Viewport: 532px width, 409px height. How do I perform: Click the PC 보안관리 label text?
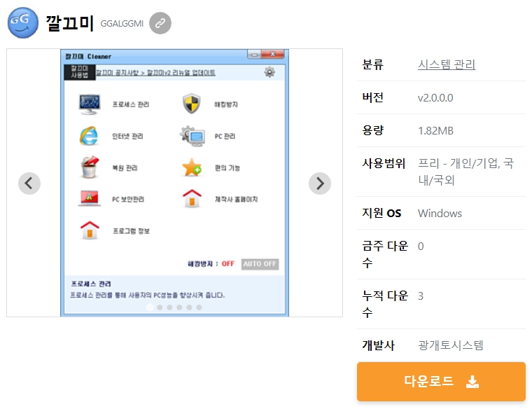coord(128,199)
